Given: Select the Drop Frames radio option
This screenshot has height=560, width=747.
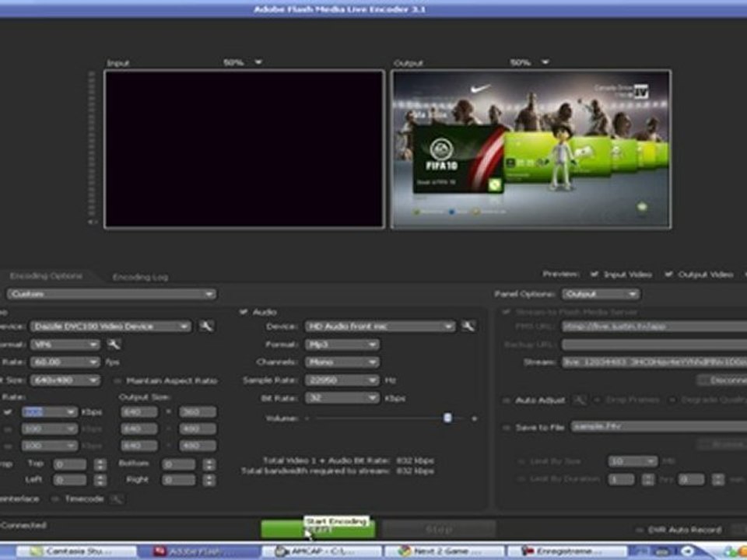Looking at the screenshot, I should (597, 400).
